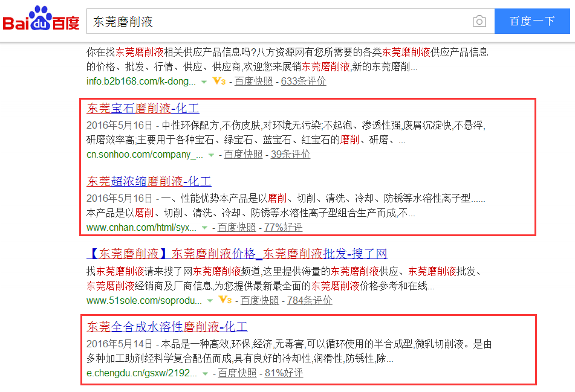Screen dimensions: 575x392
Task: Click date 2016年5月14日 in last result
Action: coord(120,344)
